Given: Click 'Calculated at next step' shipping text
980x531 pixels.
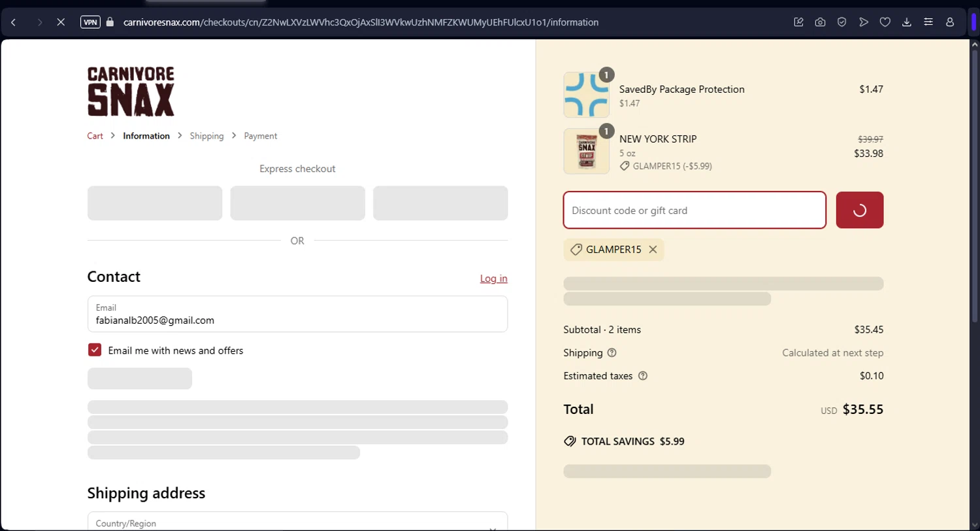Looking at the screenshot, I should click(x=832, y=353).
